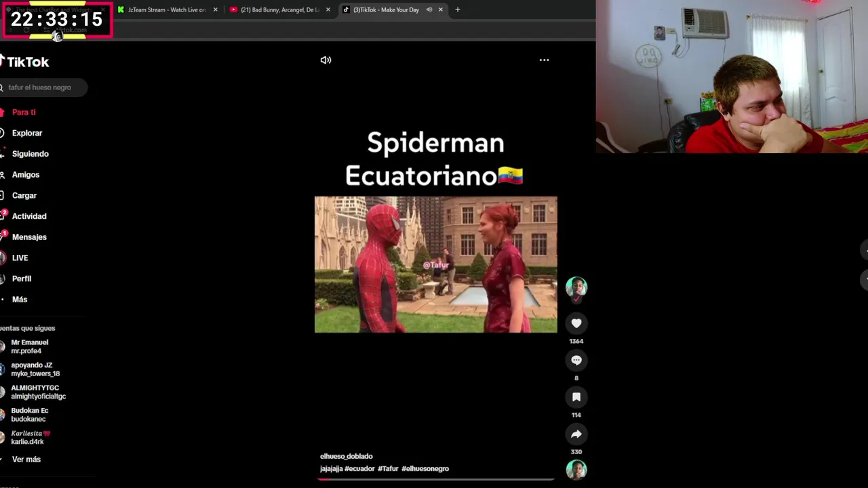Share the video using the arrow icon
Viewport: 868px width, 488px height.
coord(576,434)
